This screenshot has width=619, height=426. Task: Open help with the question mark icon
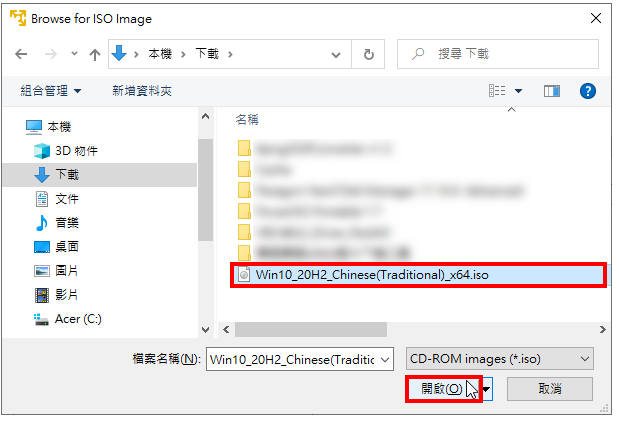(587, 91)
